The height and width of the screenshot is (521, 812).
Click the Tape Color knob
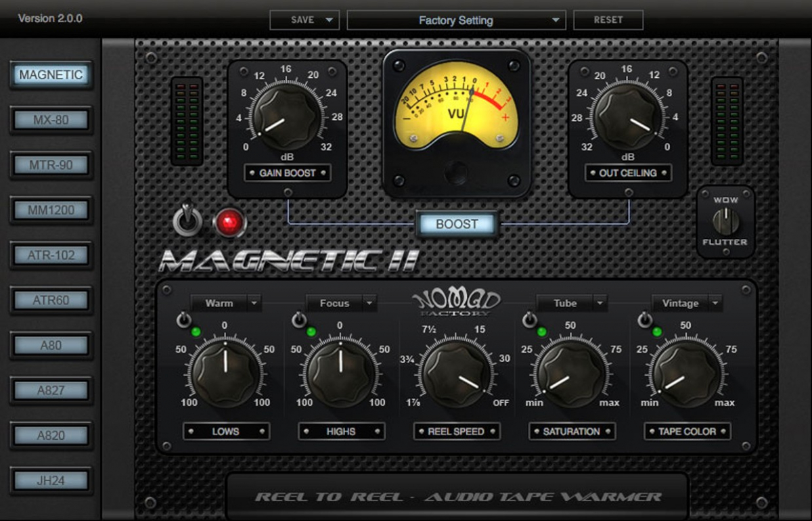686,375
